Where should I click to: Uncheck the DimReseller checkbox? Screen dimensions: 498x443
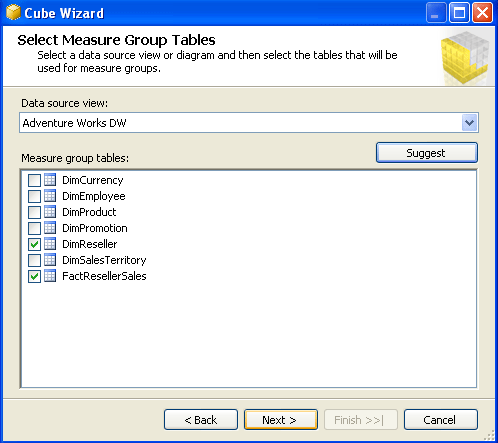(34, 244)
